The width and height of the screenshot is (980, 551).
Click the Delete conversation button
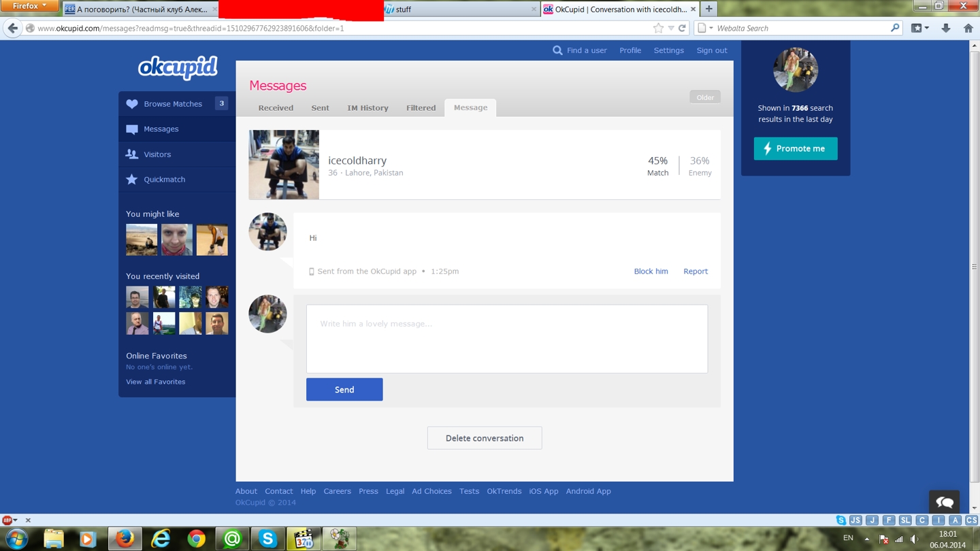click(x=485, y=438)
